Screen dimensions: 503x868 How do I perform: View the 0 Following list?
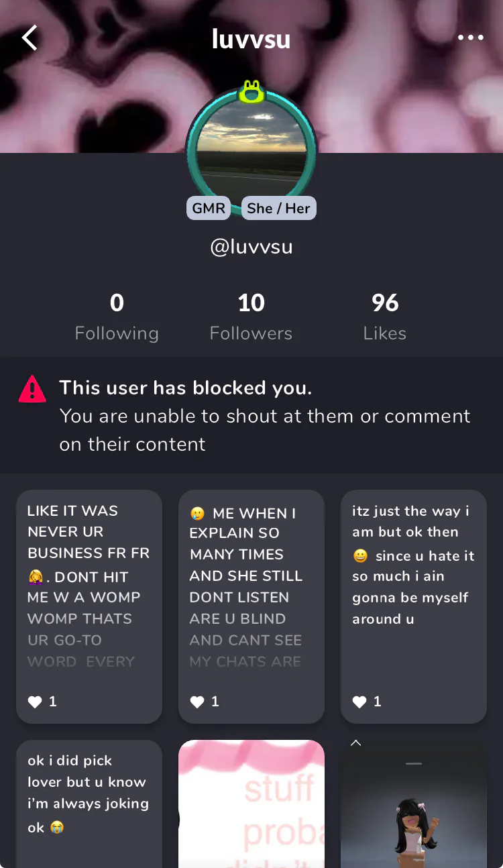[117, 317]
